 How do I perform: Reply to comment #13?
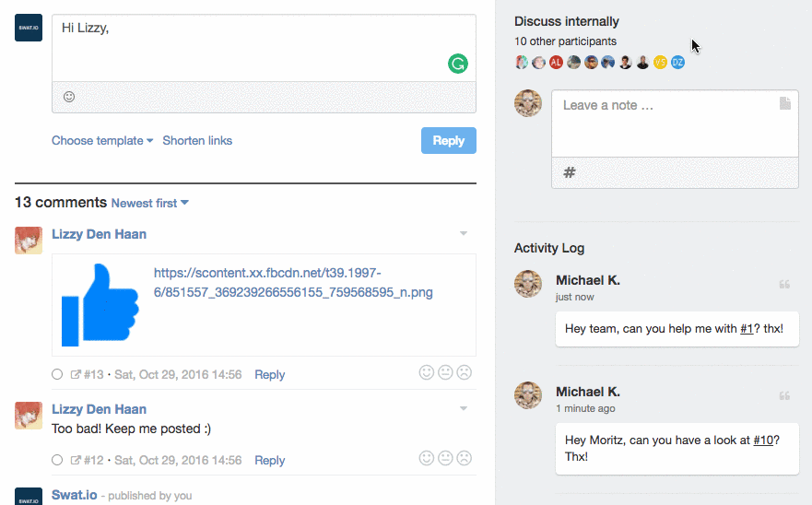[269, 374]
